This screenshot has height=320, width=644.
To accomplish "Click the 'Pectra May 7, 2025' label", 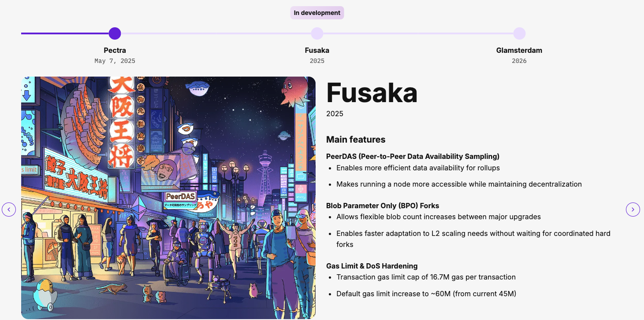I will [115, 55].
